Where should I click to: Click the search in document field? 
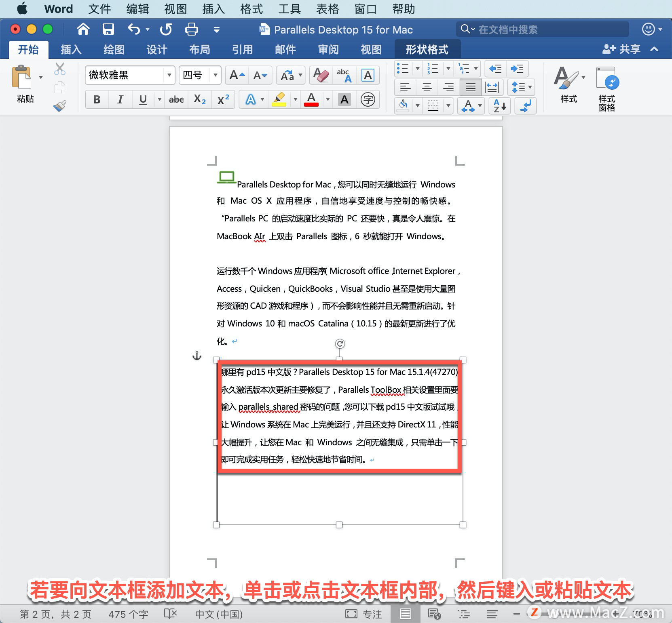[x=543, y=29]
